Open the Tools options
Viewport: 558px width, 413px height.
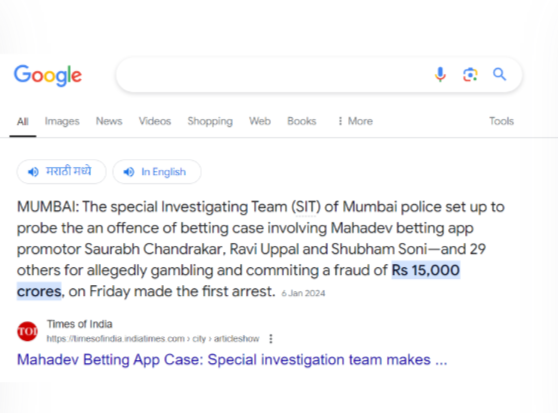501,121
